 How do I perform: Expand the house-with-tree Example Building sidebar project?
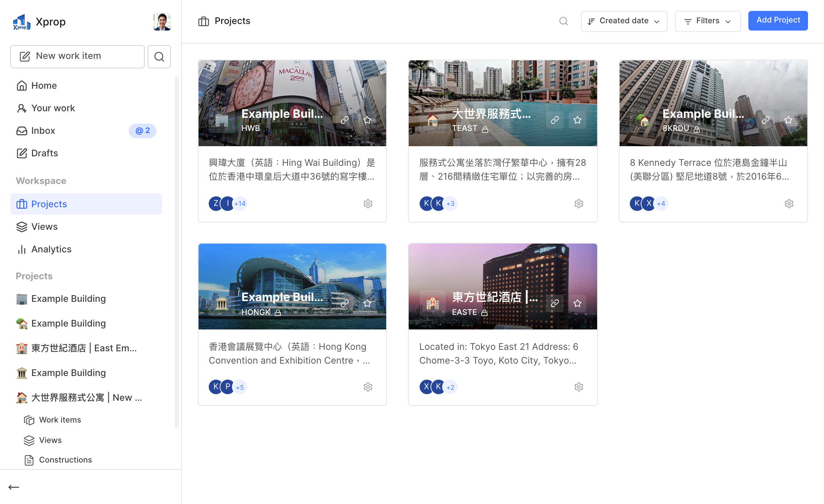(86, 324)
